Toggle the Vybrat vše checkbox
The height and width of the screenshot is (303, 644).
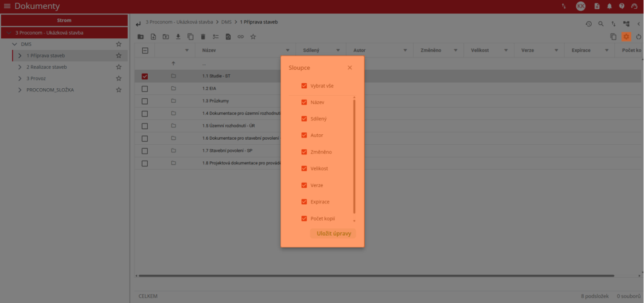point(304,86)
